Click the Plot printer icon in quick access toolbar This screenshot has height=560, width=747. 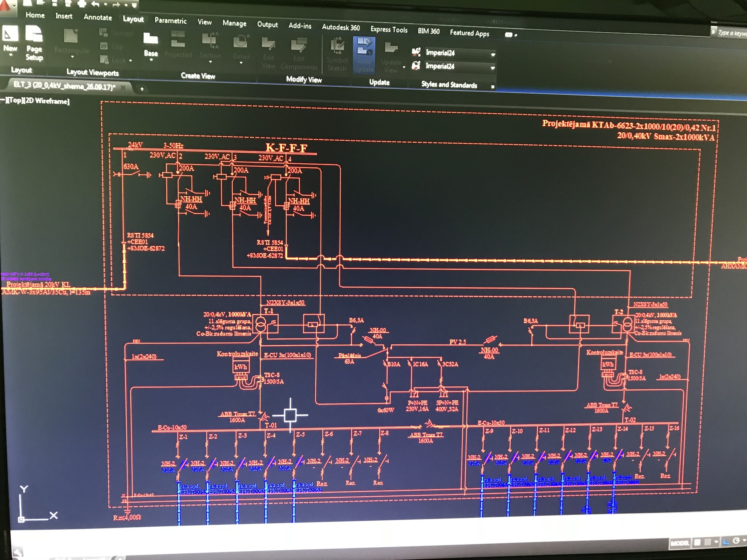click(x=82, y=4)
